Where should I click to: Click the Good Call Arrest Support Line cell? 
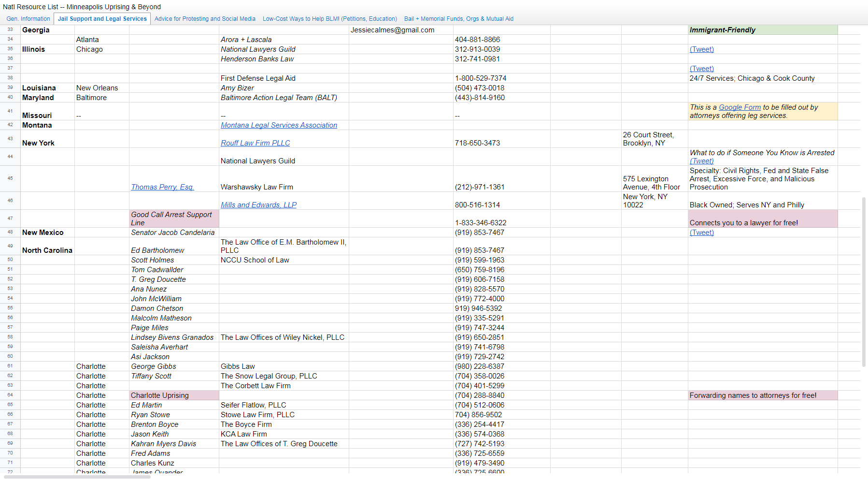174,219
